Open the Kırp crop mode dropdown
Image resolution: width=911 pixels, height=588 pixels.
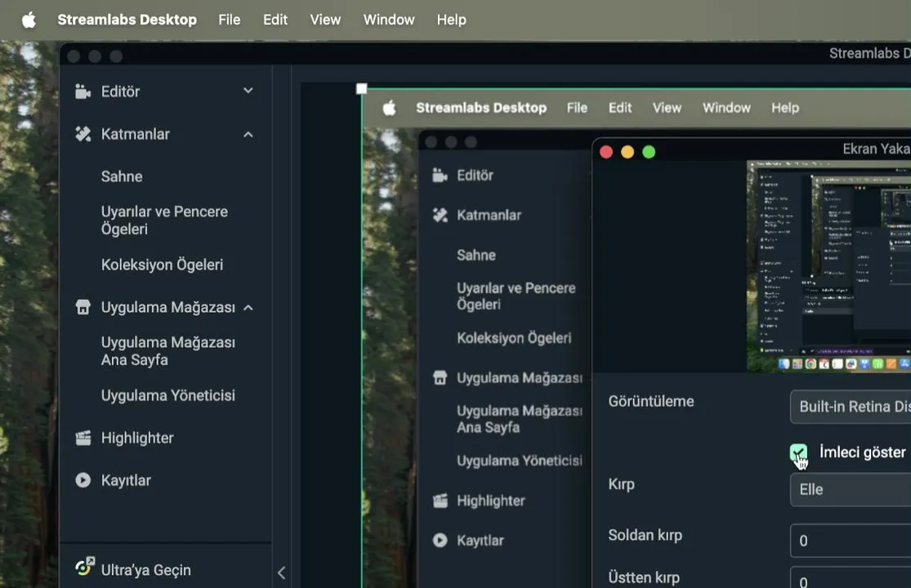(x=851, y=489)
